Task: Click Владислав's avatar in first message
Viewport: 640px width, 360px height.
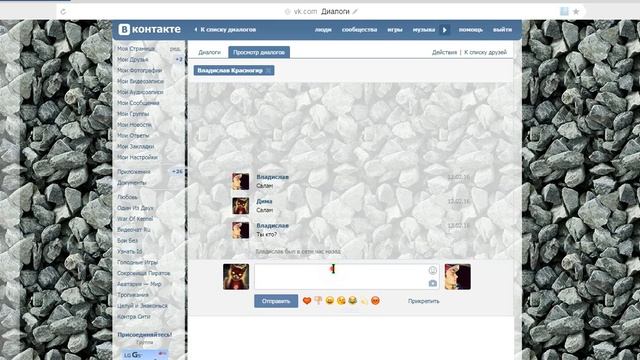Action: [240, 181]
